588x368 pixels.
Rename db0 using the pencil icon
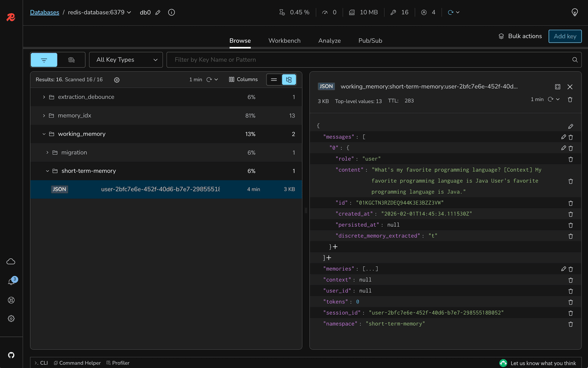pyautogui.click(x=158, y=12)
